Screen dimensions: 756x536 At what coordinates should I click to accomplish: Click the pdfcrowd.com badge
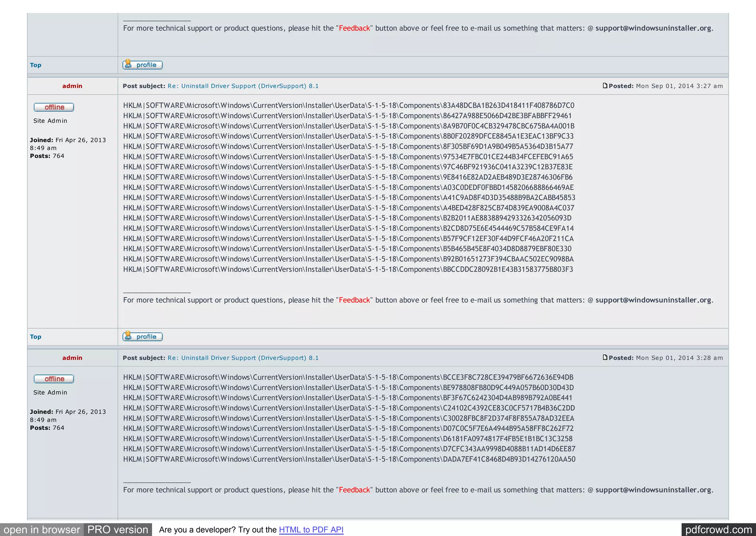[718, 530]
